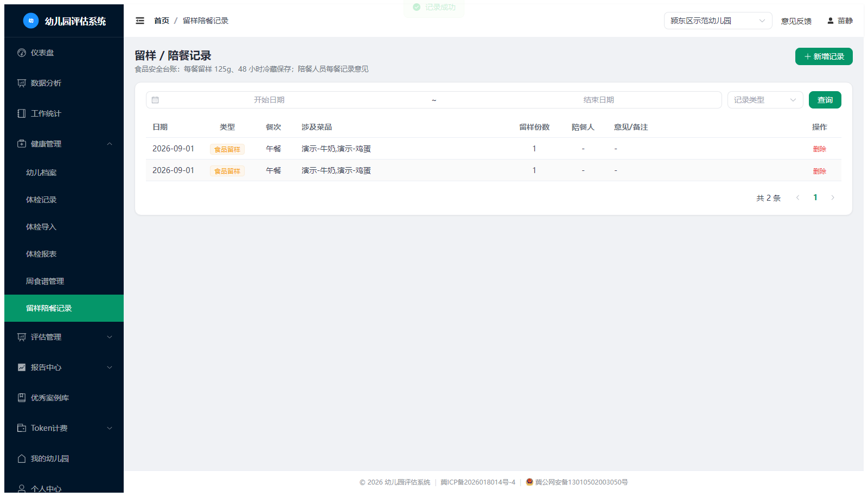Open the 冀ICP备2026018014号-4 footer link

coord(478,482)
